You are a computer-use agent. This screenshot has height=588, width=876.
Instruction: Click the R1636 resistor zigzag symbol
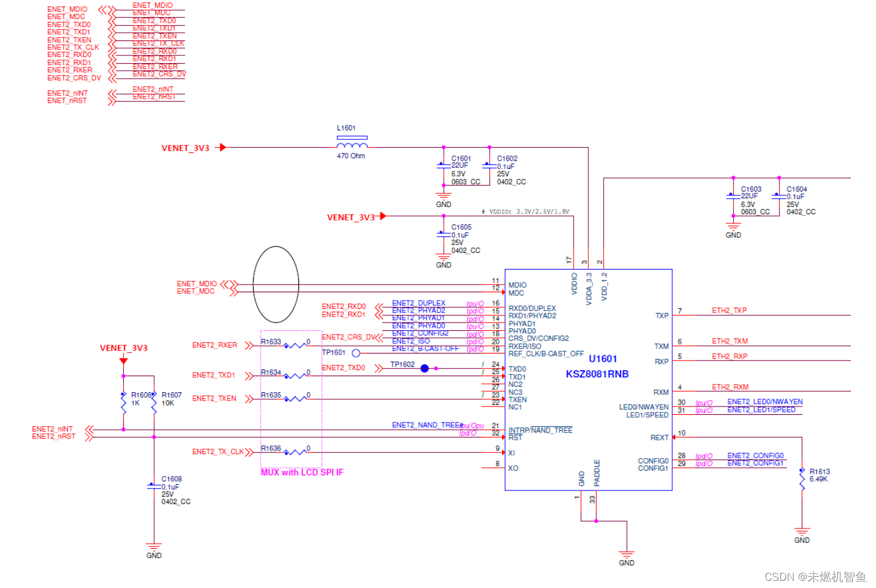[x=294, y=452]
